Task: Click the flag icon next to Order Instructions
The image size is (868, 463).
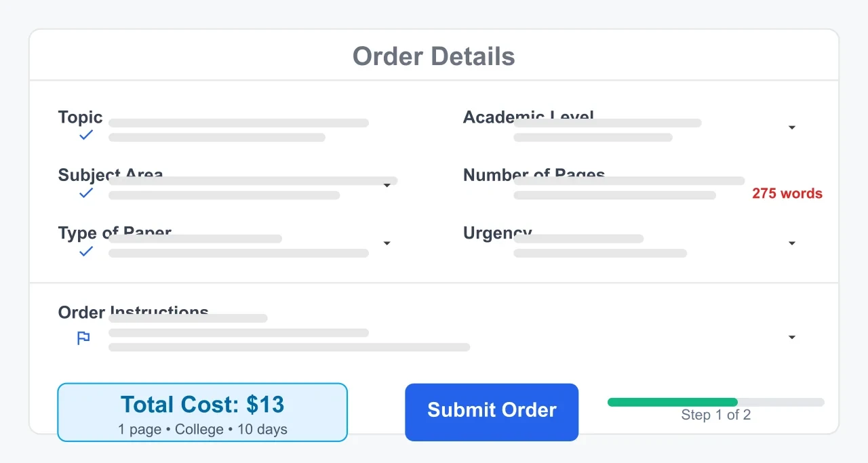Action: point(83,338)
